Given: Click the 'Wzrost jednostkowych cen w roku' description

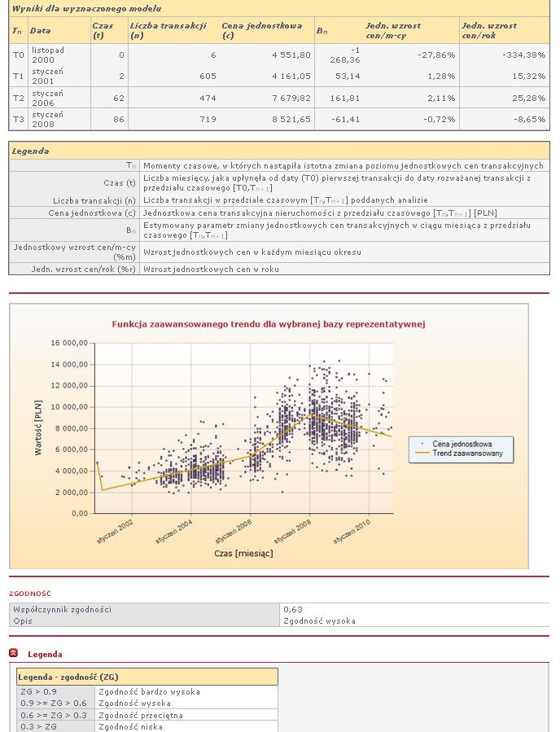Looking at the screenshot, I should click(x=211, y=270).
